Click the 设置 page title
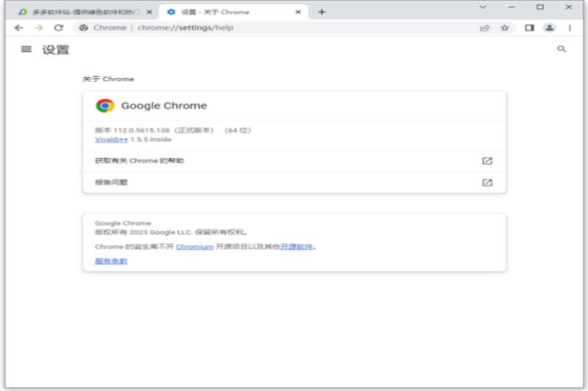This screenshot has height=391, width=588. (56, 49)
